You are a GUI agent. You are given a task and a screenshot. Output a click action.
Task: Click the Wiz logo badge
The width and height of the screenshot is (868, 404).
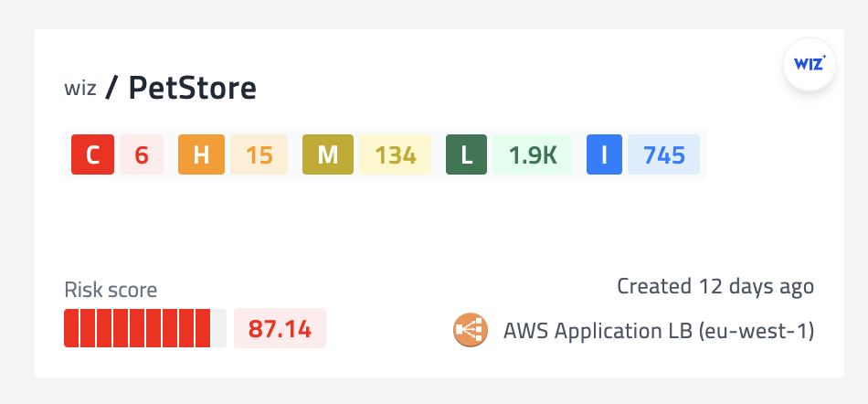810,65
